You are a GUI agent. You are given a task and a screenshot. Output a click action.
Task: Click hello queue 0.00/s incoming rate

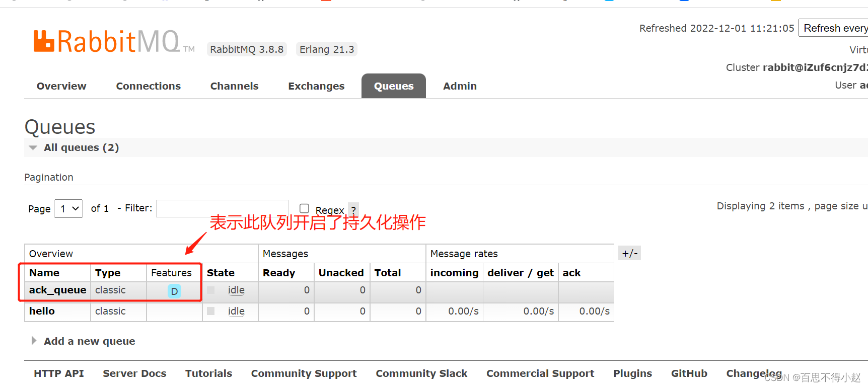tap(463, 311)
